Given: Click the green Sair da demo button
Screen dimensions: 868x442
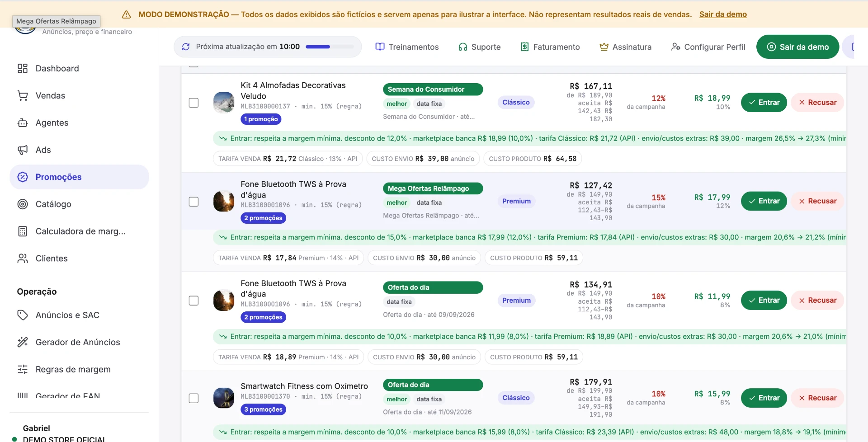Looking at the screenshot, I should (x=797, y=47).
